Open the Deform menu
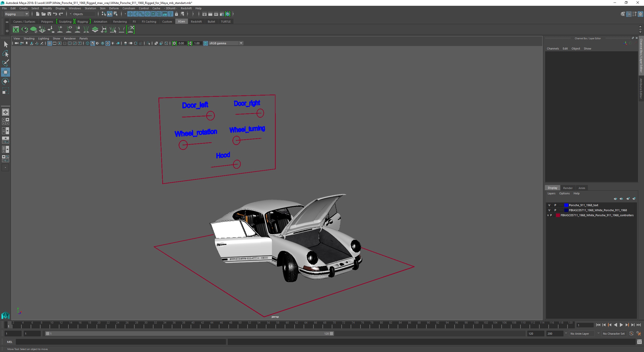The height and width of the screenshot is (352, 644). [114, 8]
